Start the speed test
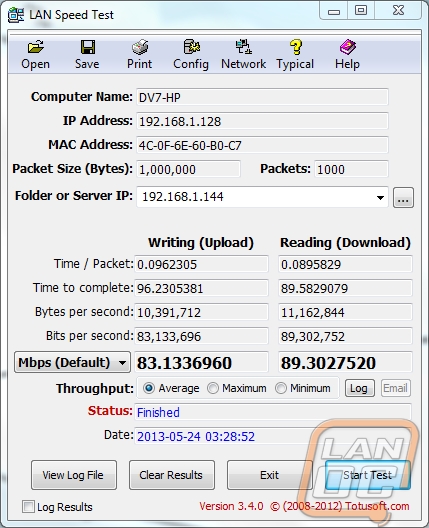 pos(368,475)
